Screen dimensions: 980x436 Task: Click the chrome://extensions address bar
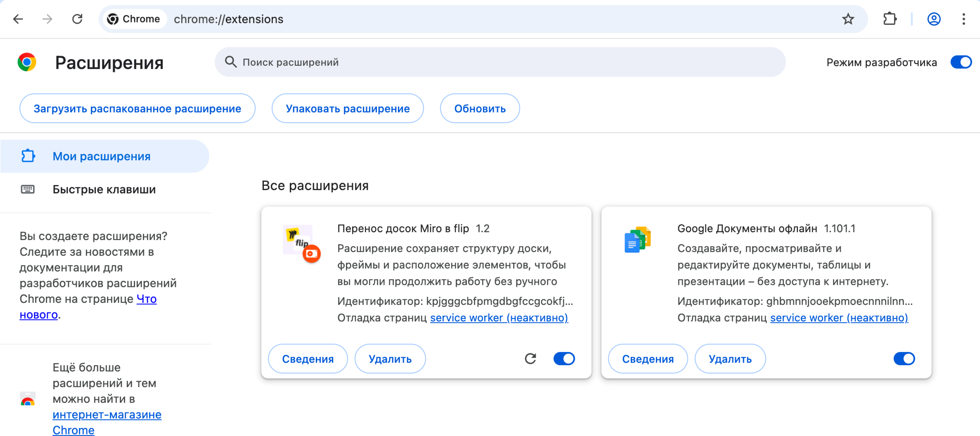click(483, 19)
